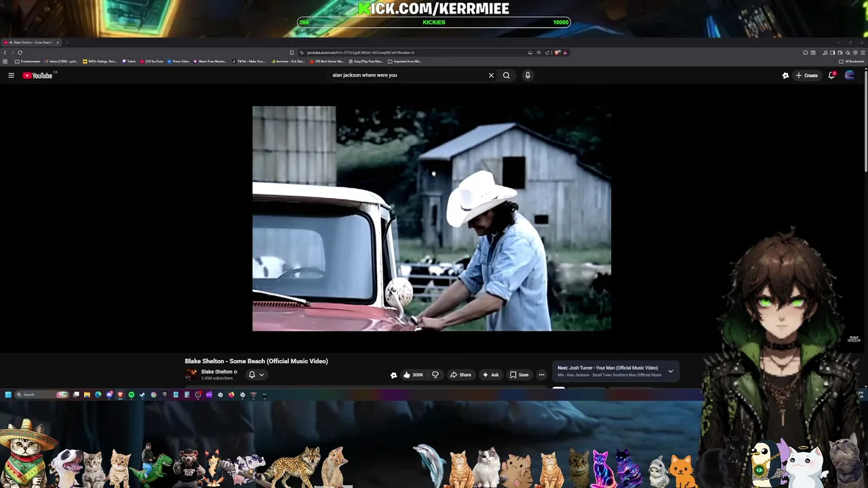868x488 pixels.
Task: Open a new browser tab
Action: [x=67, y=43]
